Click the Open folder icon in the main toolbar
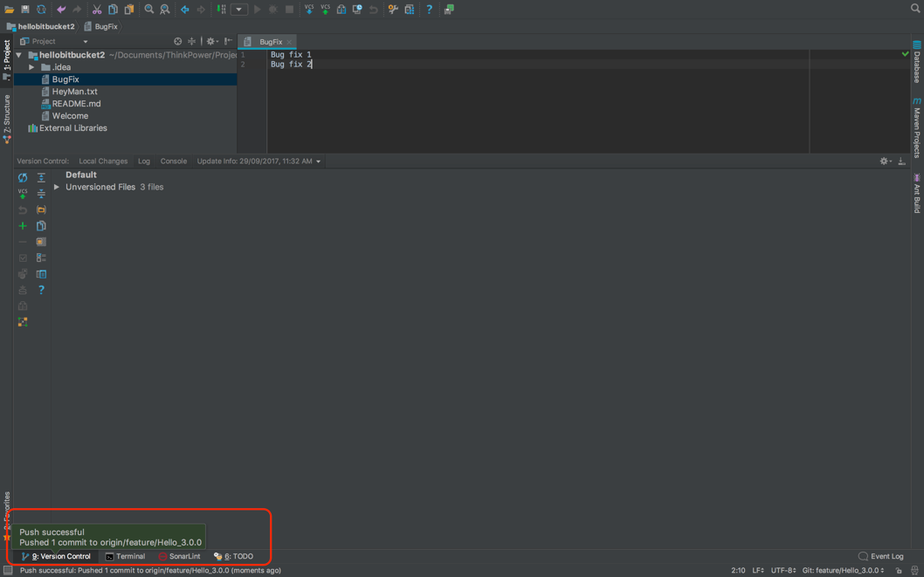The width and height of the screenshot is (924, 577). tap(10, 10)
